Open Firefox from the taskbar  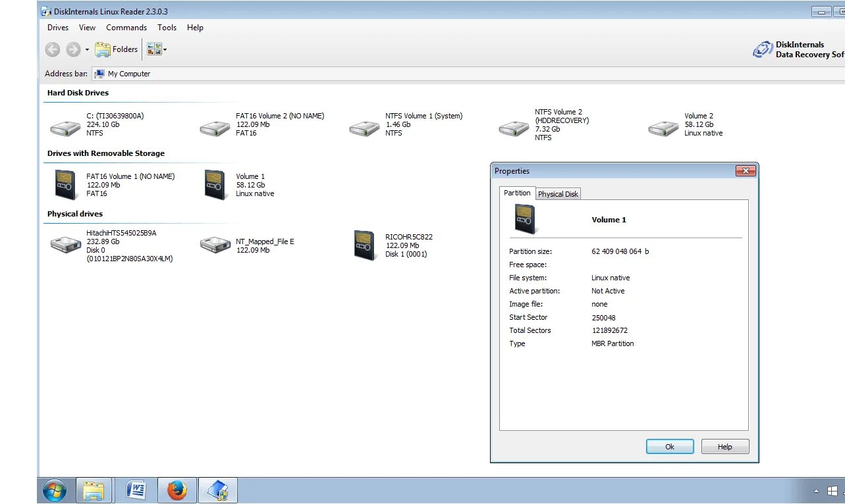coord(177,491)
